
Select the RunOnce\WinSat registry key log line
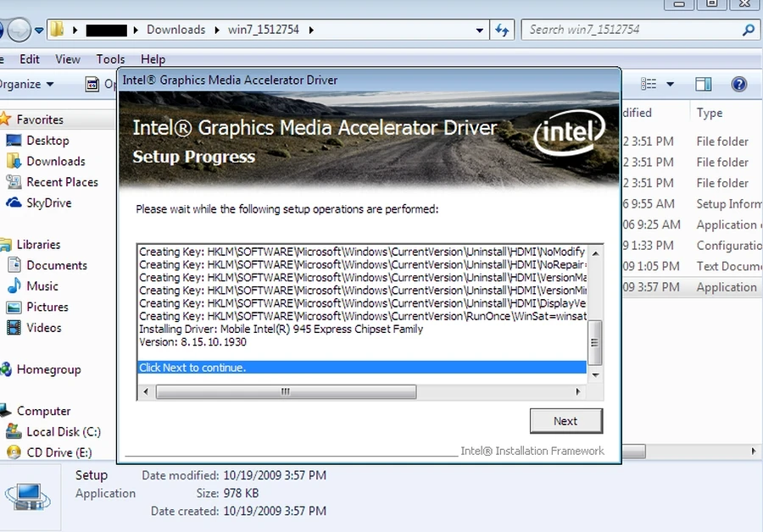pyautogui.click(x=362, y=316)
